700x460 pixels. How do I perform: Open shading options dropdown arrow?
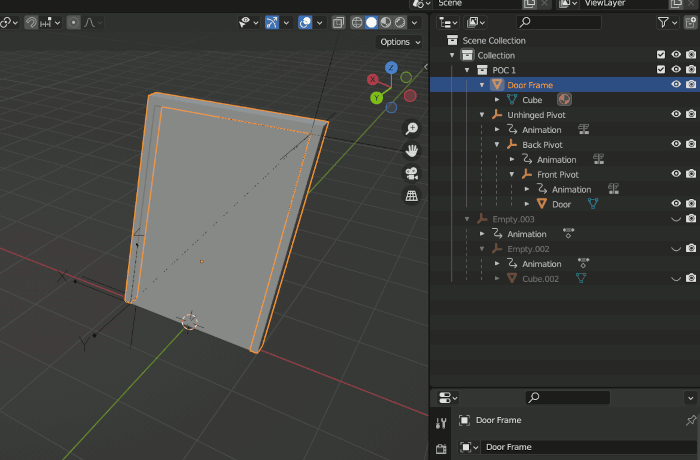click(414, 22)
